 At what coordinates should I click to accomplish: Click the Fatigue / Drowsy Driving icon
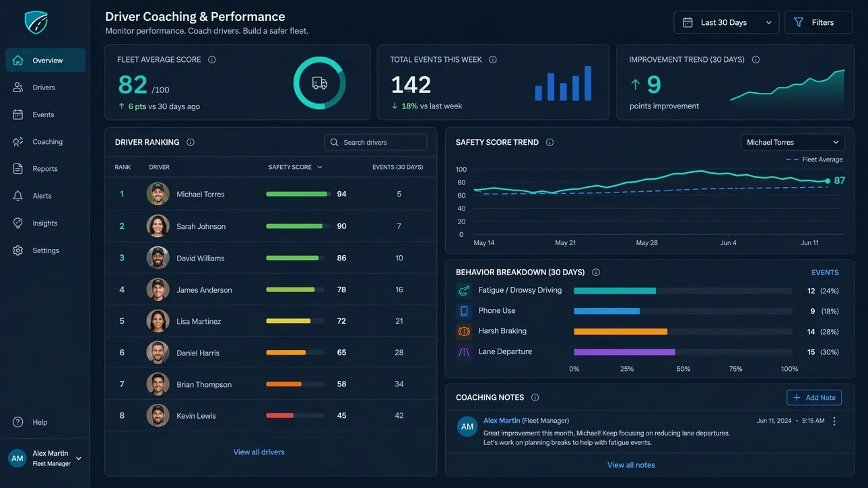464,291
